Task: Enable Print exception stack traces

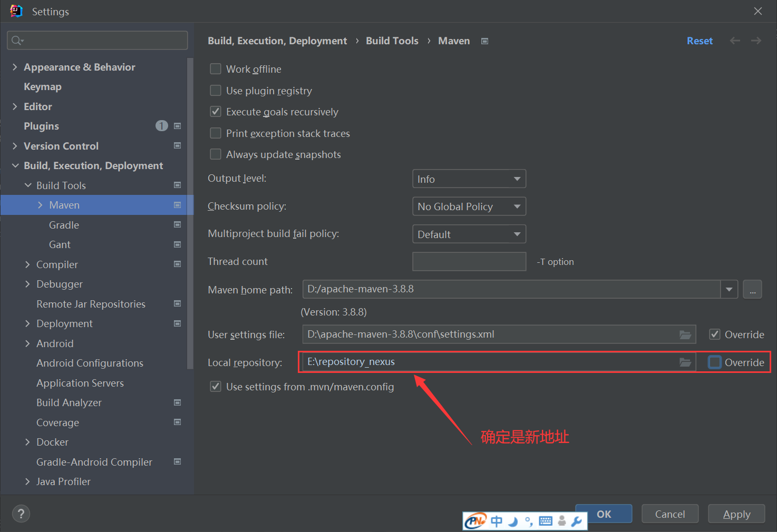Action: coord(216,133)
